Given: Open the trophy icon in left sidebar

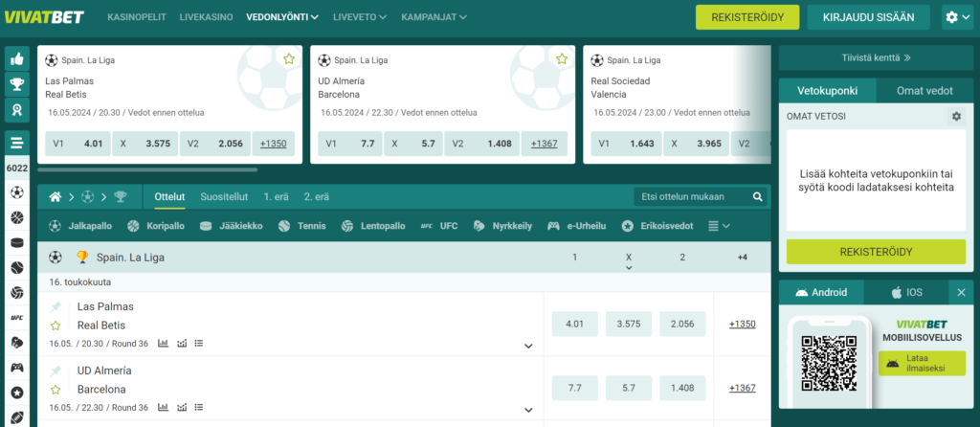Looking at the screenshot, I should click(16, 84).
